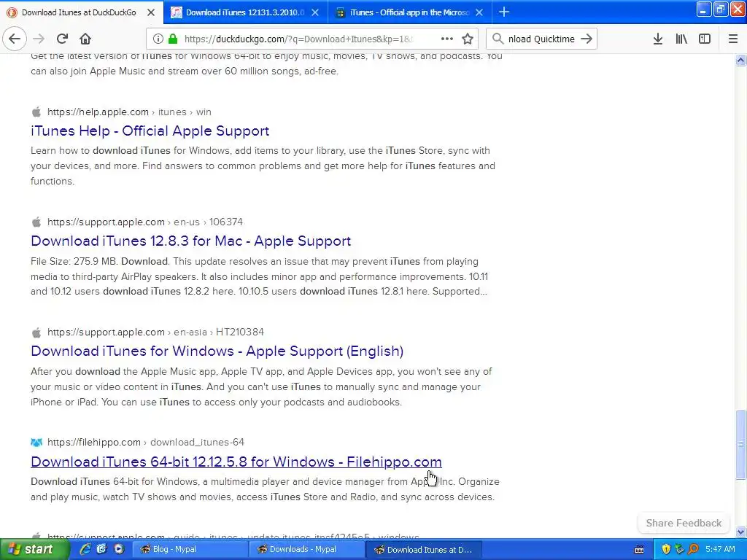Toggle the sidebar view icon
The width and height of the screenshot is (747, 560).
[x=705, y=39]
